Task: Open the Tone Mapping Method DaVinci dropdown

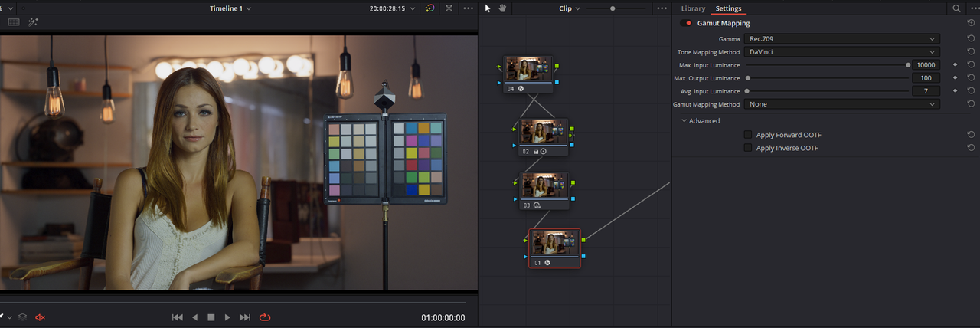Action: click(x=842, y=52)
